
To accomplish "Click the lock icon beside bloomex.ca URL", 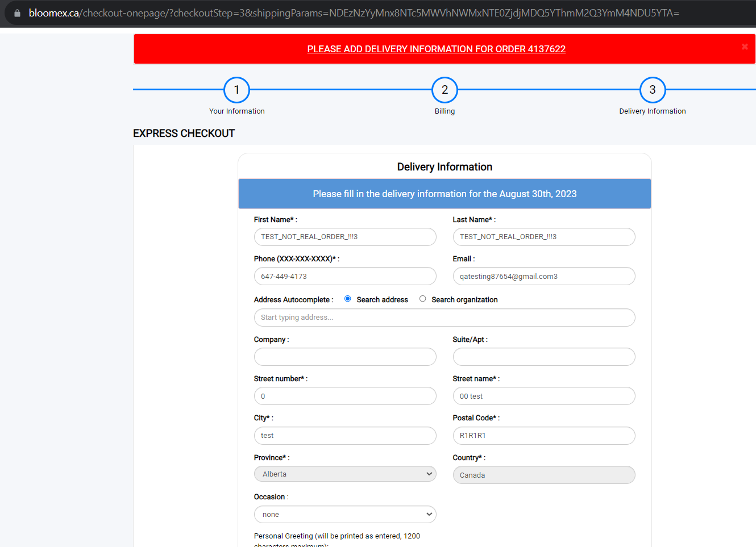I will tap(17, 13).
